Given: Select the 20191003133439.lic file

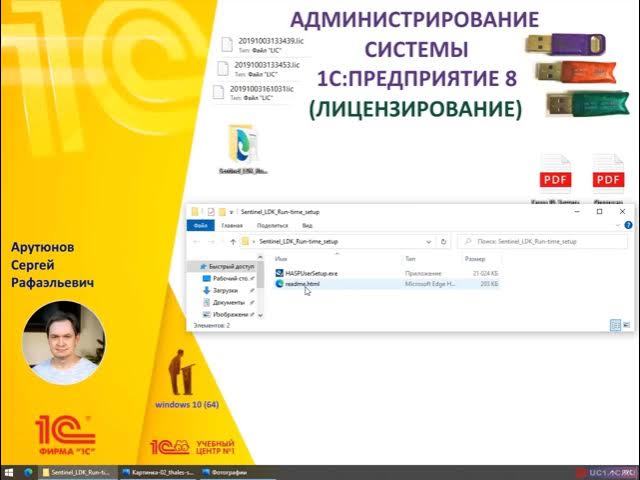Looking at the screenshot, I should (262, 45).
